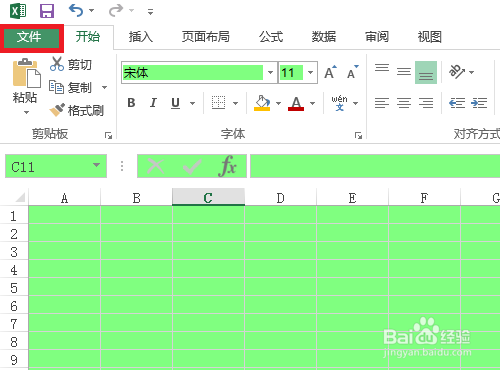Expand the 复制 dropdown arrow
500x370 pixels.
click(105, 88)
